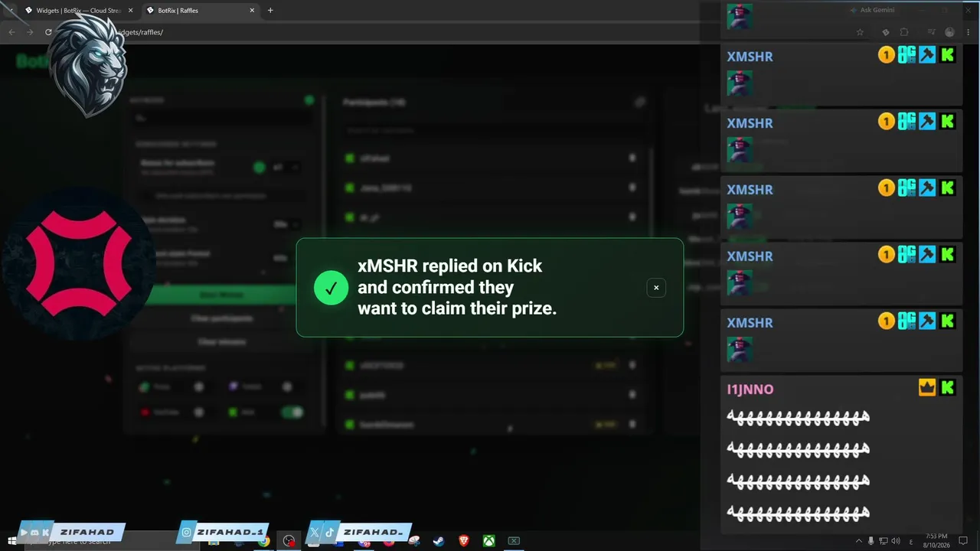The width and height of the screenshot is (980, 551).
Task: Open Google Chrome from the taskbar
Action: (263, 541)
